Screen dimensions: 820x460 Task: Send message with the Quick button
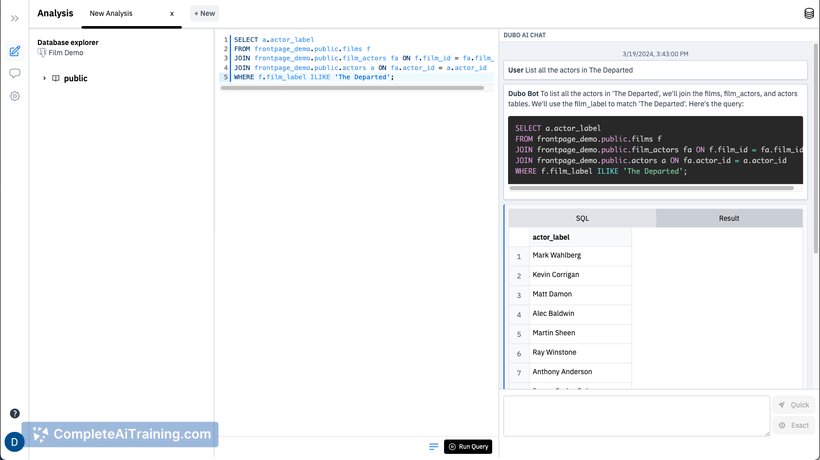(794, 405)
